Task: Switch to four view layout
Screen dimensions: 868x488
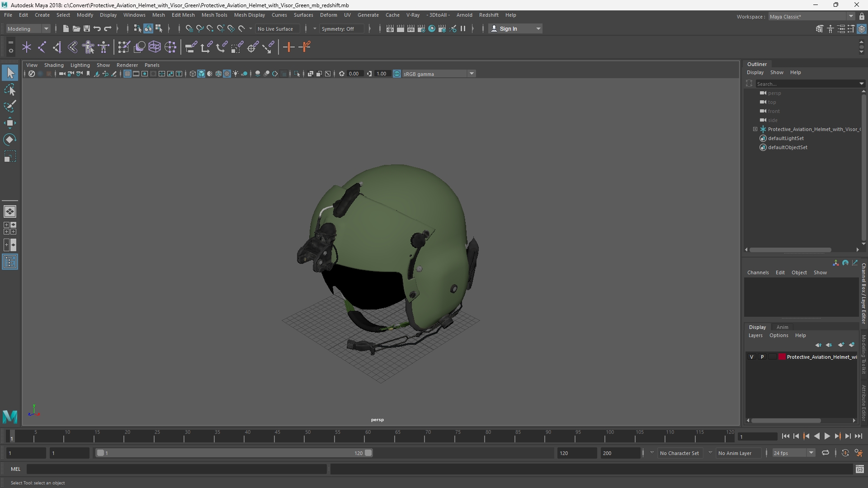Action: tap(10, 228)
